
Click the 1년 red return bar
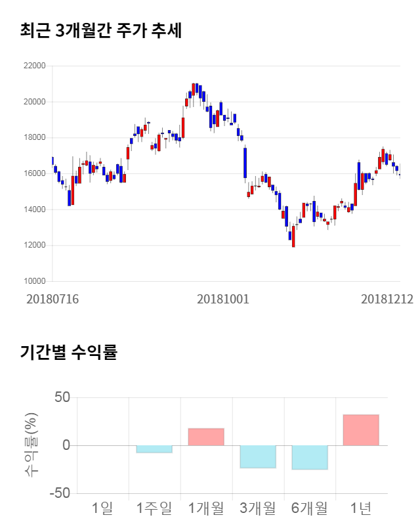coord(361,430)
